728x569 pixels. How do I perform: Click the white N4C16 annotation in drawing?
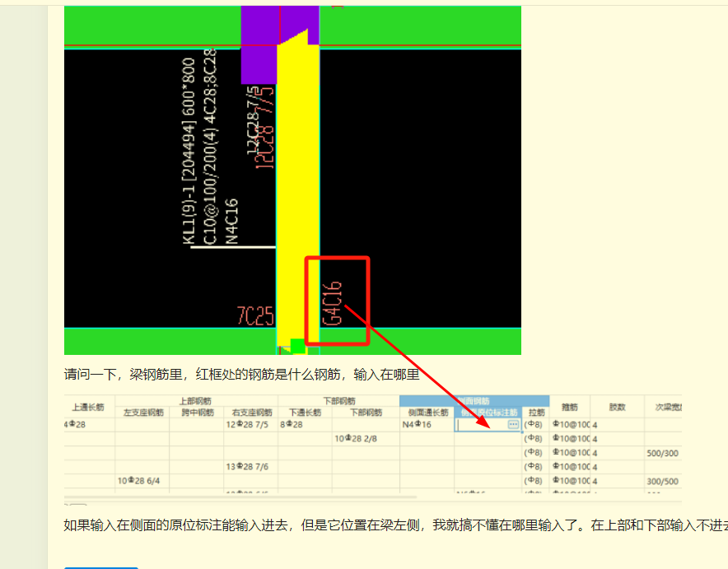coord(231,222)
